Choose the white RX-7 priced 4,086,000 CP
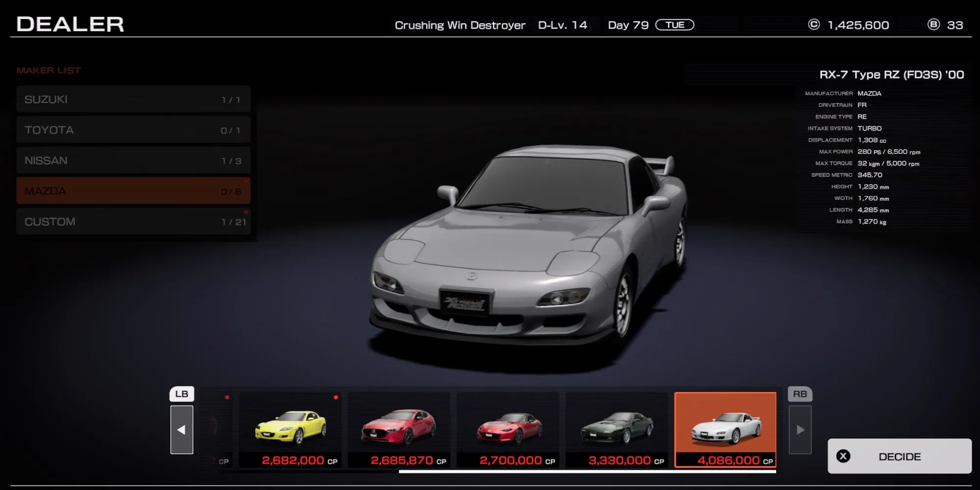The image size is (980, 490). 726,430
